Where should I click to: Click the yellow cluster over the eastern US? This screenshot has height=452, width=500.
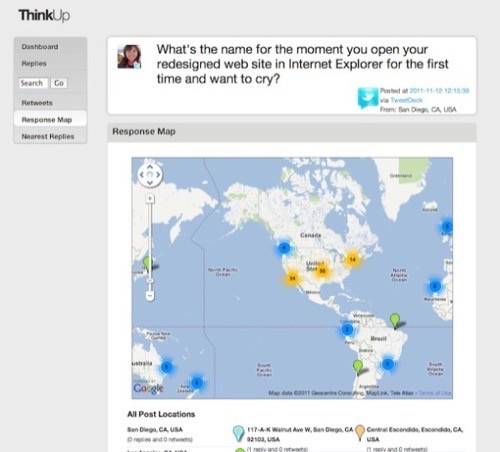(x=352, y=259)
